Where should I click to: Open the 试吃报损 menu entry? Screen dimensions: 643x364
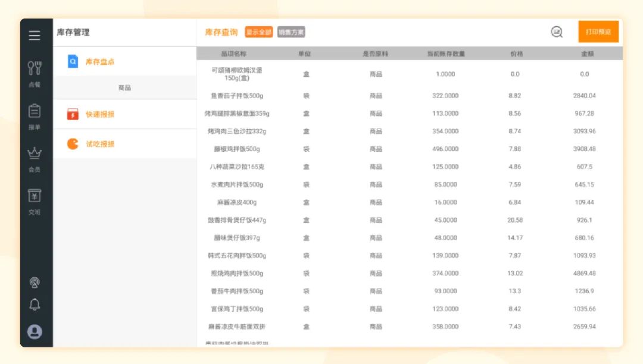tap(124, 144)
